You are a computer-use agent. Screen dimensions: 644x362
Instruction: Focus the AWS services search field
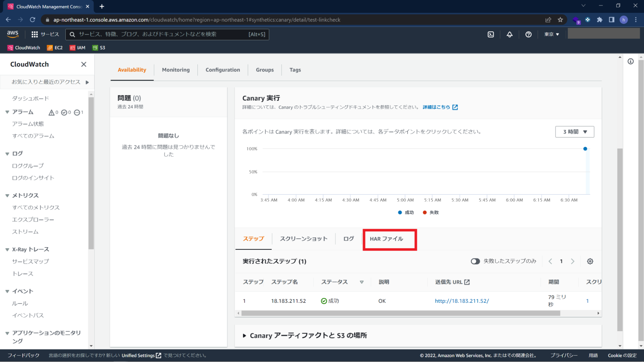(x=167, y=34)
